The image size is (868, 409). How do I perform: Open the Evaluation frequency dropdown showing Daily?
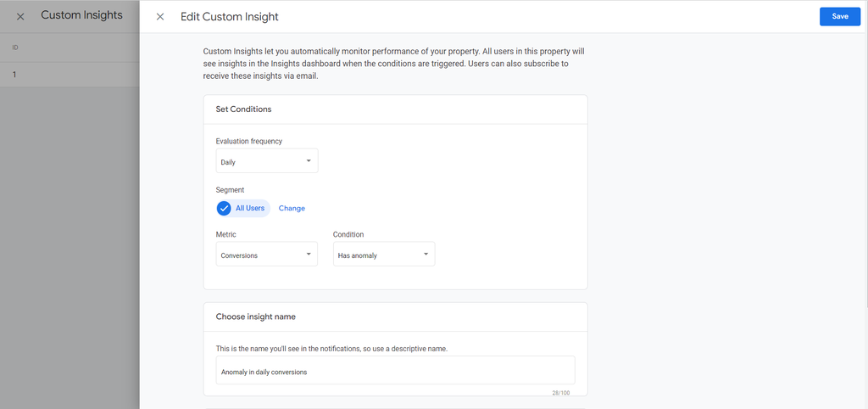(267, 161)
